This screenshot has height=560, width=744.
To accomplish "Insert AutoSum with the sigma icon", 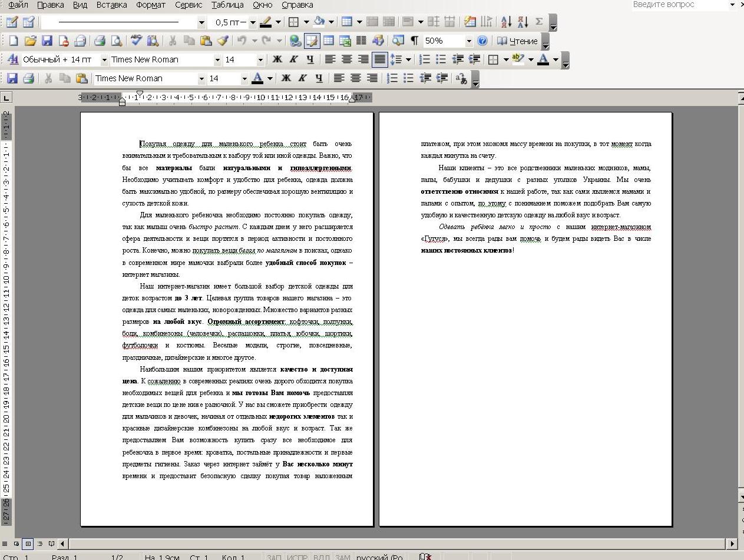I will pyautogui.click(x=539, y=22).
